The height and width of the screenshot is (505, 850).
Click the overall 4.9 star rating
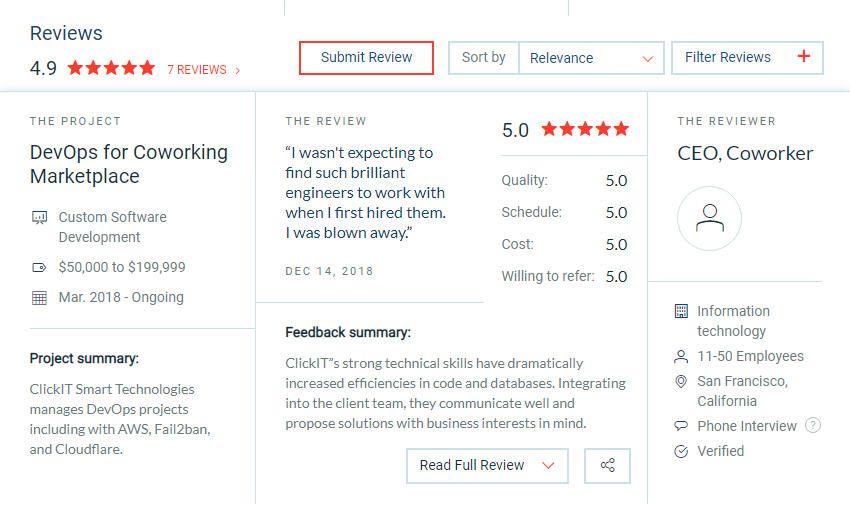pos(111,69)
